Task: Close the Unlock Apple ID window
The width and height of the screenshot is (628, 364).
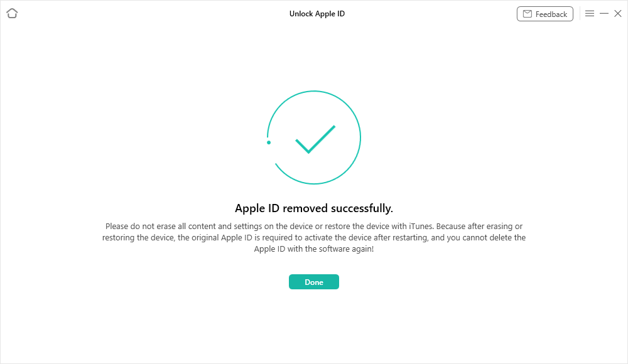Action: [x=618, y=13]
